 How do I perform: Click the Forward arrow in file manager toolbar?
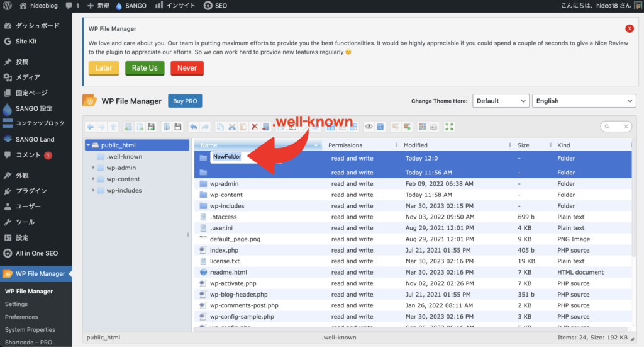click(101, 127)
